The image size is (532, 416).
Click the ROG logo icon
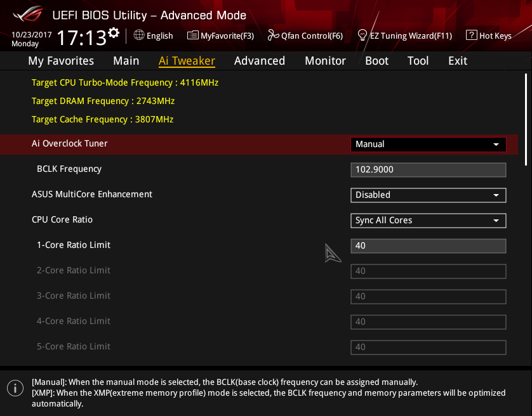point(28,15)
